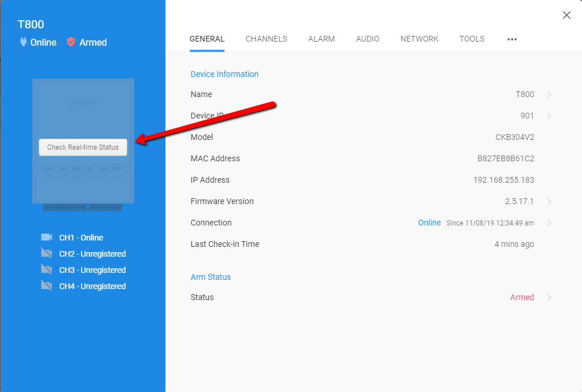This screenshot has height=392, width=582.
Task: Click 'Since 11/08/19 12:34:49 am' text
Action: [x=490, y=223]
